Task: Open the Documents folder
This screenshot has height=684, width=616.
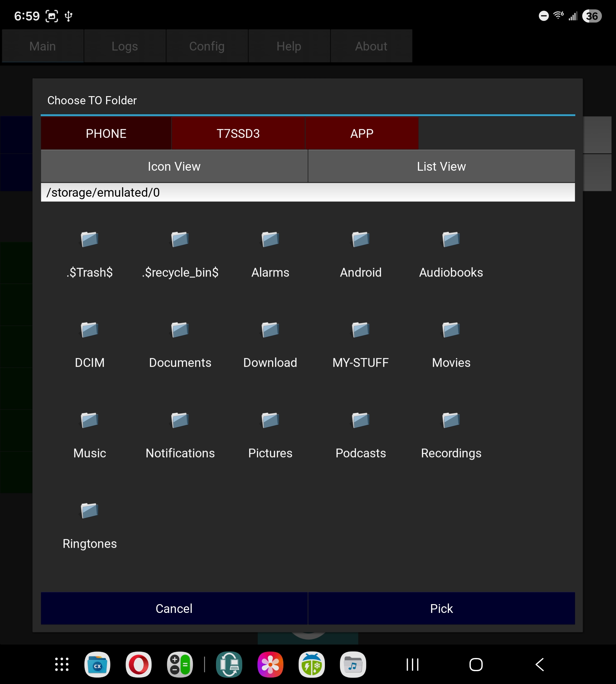Action: point(180,330)
